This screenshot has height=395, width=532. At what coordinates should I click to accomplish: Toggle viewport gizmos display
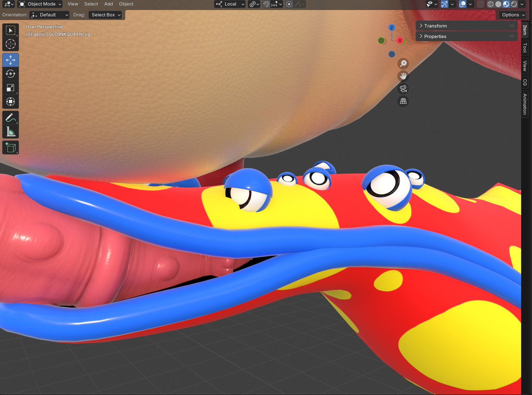point(444,4)
